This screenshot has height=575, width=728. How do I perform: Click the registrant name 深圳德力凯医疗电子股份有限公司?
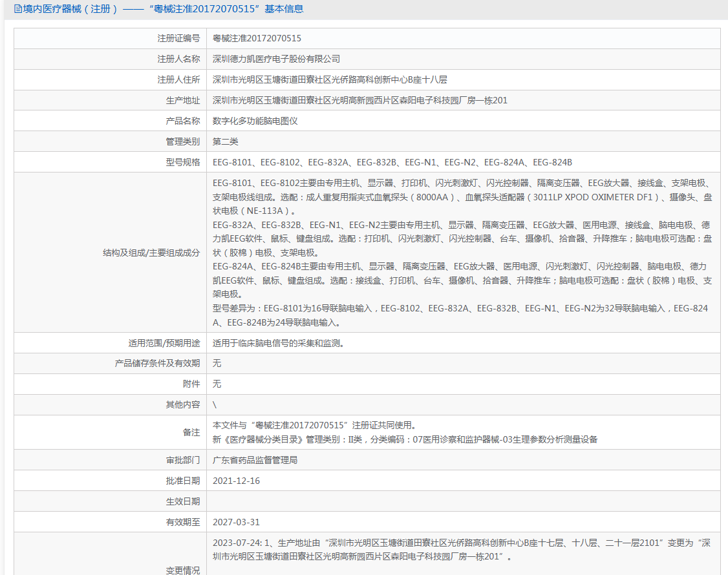(x=276, y=59)
